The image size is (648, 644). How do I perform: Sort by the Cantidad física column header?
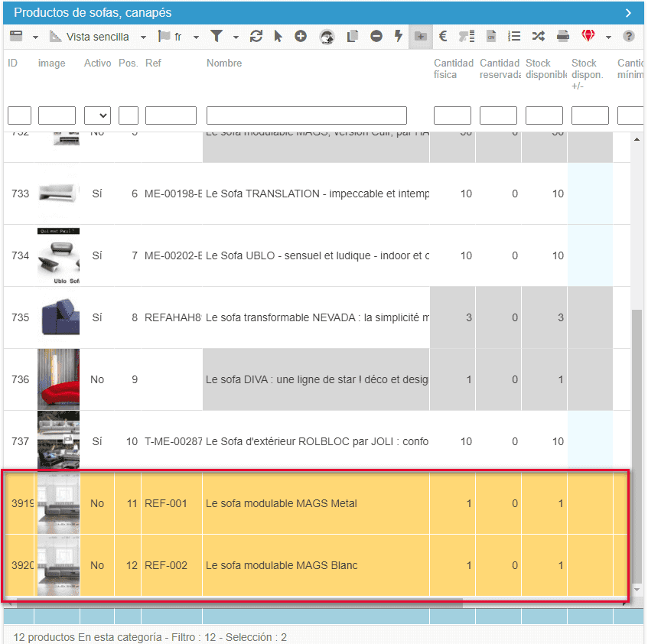(x=453, y=69)
